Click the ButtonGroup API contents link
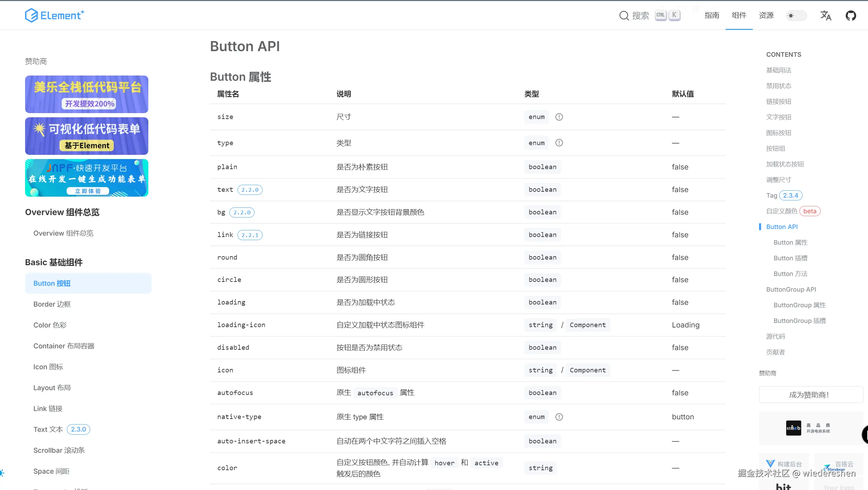 pyautogui.click(x=791, y=289)
